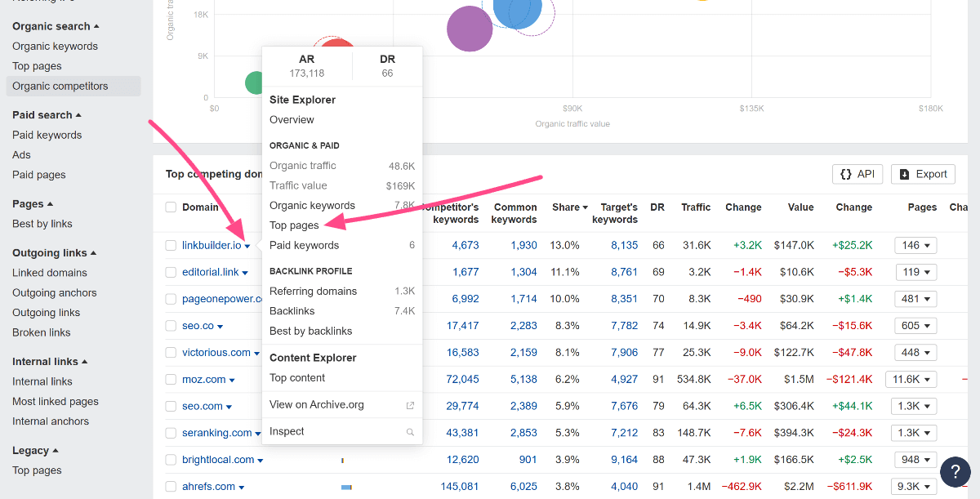The image size is (980, 499).
Task: Open the Pages dropdown in the seranking.com row
Action: pos(914,433)
